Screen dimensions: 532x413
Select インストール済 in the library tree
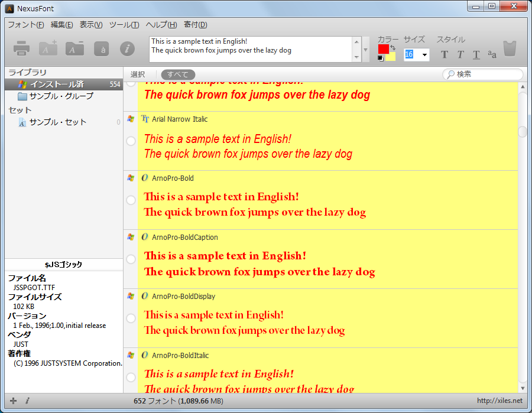64,84
